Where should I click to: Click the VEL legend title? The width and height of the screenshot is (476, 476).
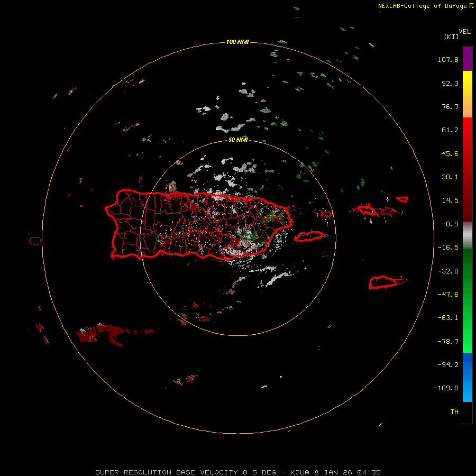click(464, 31)
